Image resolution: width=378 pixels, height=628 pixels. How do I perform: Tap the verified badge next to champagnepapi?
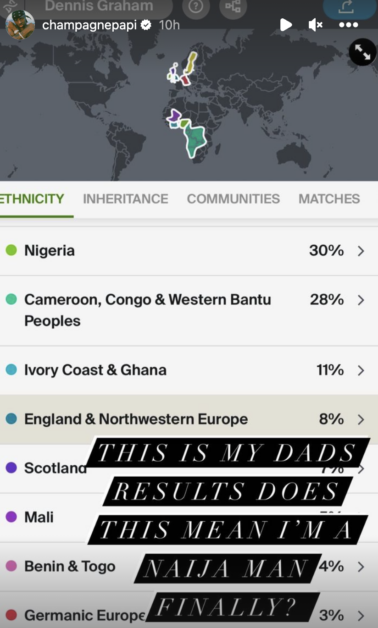pyautogui.click(x=146, y=25)
